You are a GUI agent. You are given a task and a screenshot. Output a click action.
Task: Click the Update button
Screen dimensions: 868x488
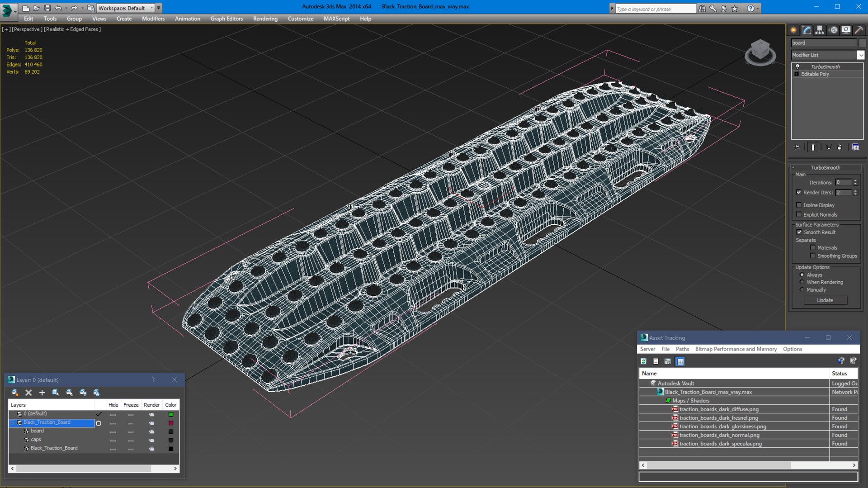(825, 300)
